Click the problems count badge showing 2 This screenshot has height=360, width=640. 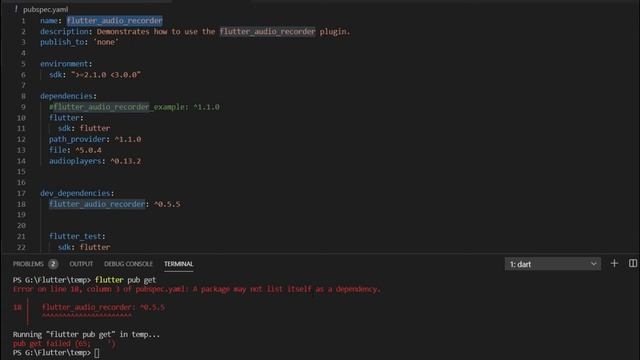click(53, 264)
